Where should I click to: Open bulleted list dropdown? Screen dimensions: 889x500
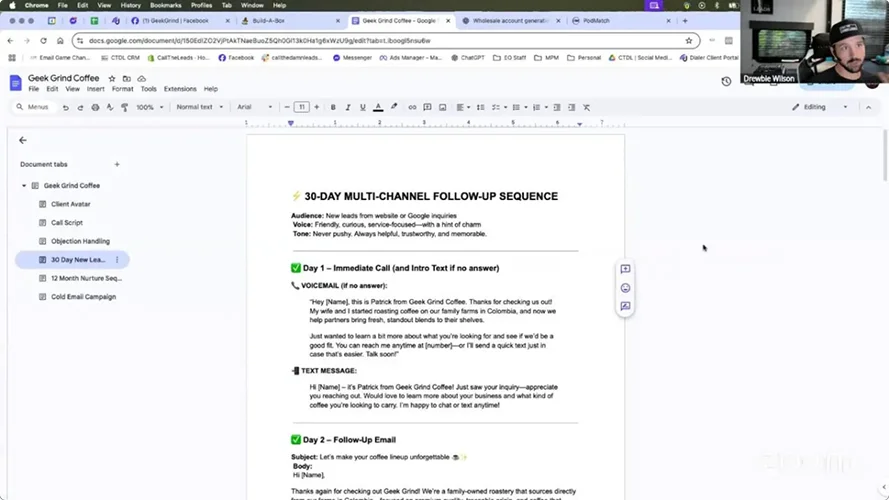click(519, 107)
